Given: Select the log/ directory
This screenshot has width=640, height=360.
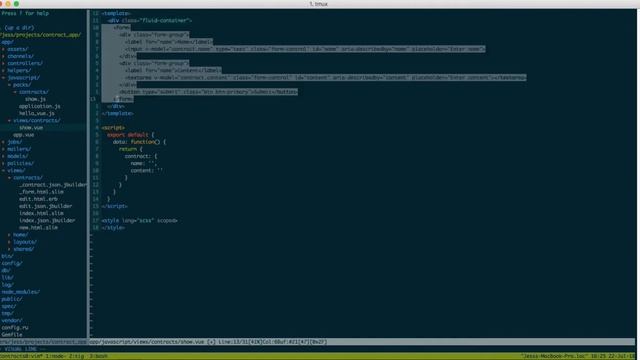Looking at the screenshot, I should [x=7, y=285].
